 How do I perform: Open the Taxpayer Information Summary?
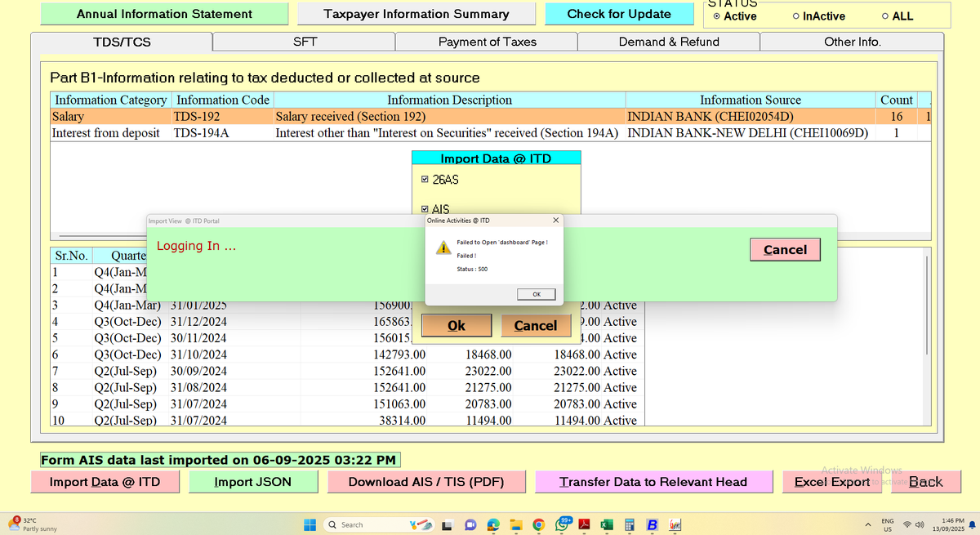pos(416,14)
